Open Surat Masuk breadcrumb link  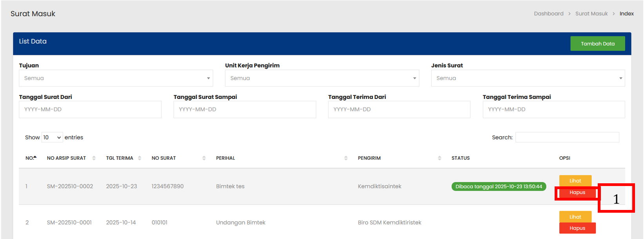pos(591,14)
